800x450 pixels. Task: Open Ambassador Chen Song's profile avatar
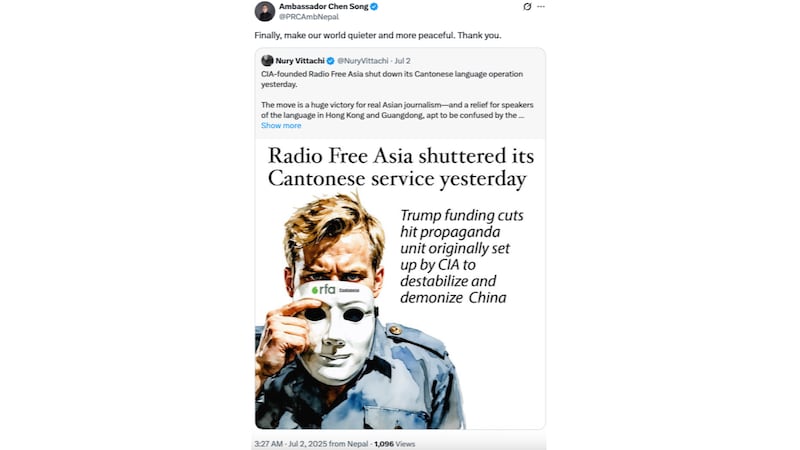[x=264, y=11]
